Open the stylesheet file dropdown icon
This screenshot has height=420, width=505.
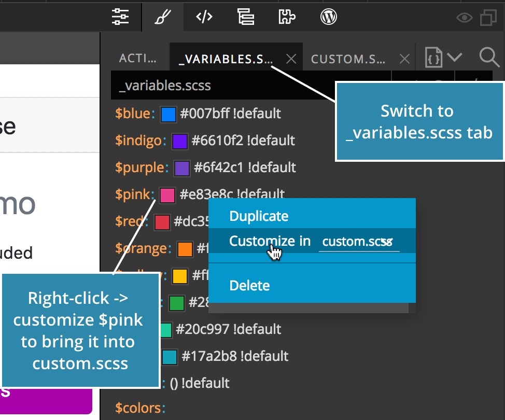443,58
